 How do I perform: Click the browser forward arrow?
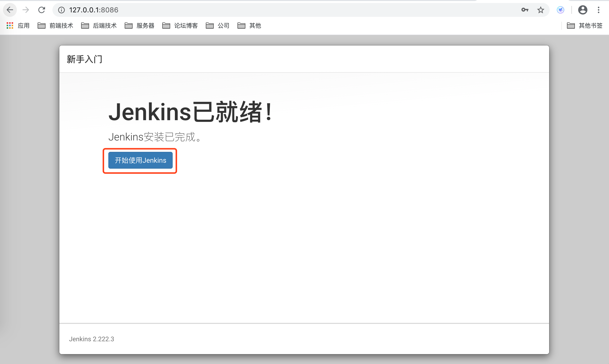[x=26, y=10]
